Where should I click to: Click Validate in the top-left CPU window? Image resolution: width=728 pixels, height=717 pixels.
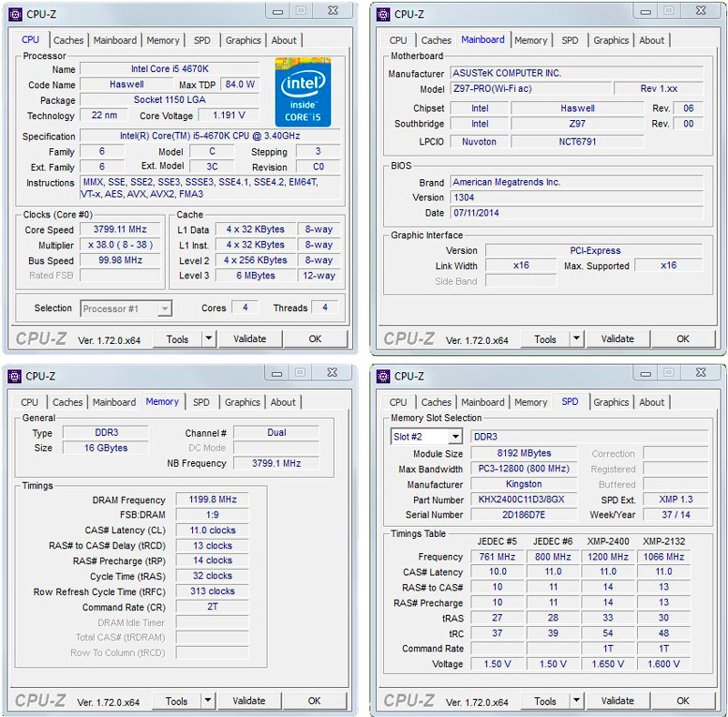click(249, 339)
